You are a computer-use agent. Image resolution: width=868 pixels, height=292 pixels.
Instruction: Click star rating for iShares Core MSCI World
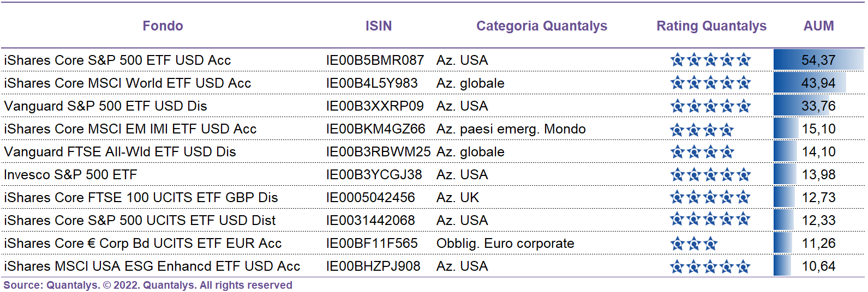pyautogui.click(x=710, y=83)
